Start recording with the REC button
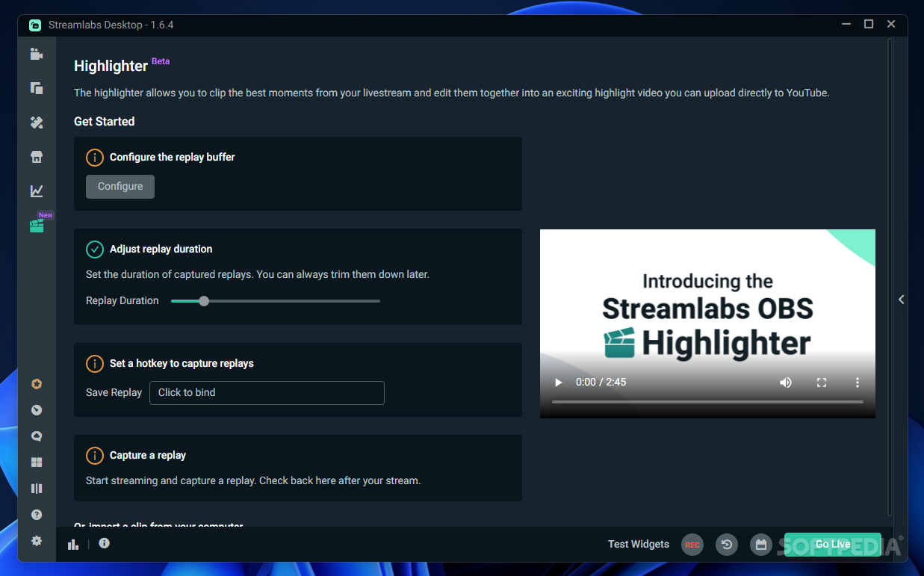This screenshot has width=924, height=576. 692,545
